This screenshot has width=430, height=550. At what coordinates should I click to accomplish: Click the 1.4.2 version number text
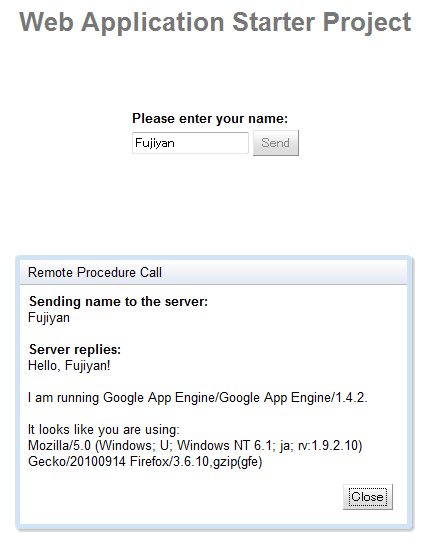[x=351, y=398]
